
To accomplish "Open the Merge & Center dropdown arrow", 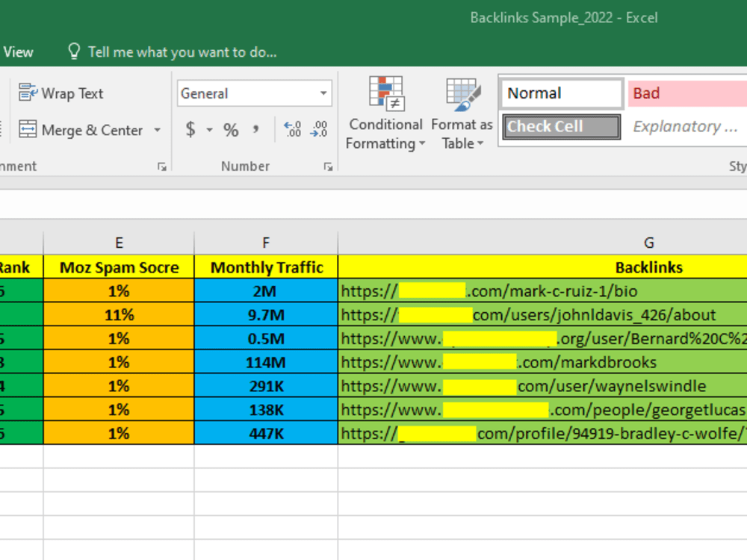I will pos(157,129).
